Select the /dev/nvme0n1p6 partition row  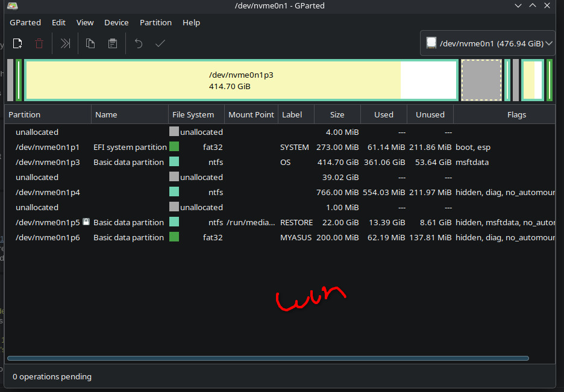280,237
